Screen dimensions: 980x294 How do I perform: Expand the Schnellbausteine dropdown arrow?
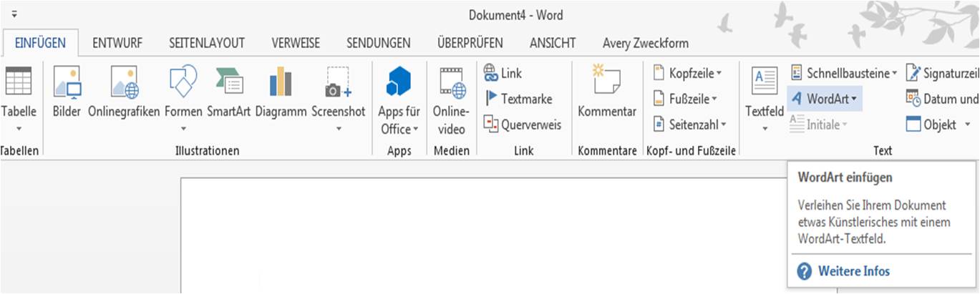point(895,73)
